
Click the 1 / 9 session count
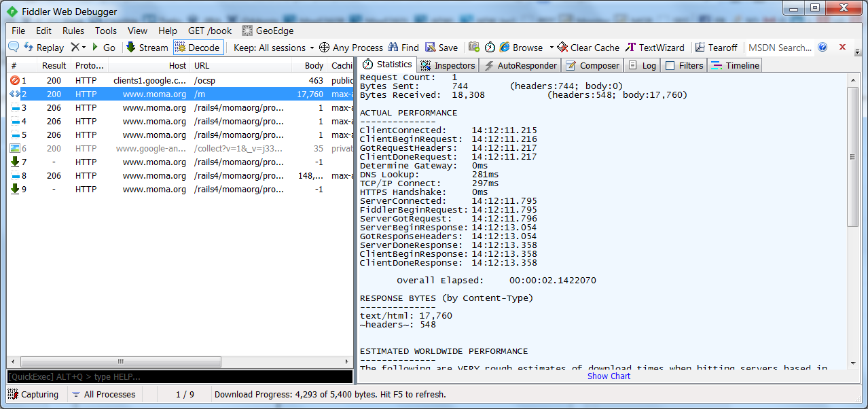pos(185,394)
